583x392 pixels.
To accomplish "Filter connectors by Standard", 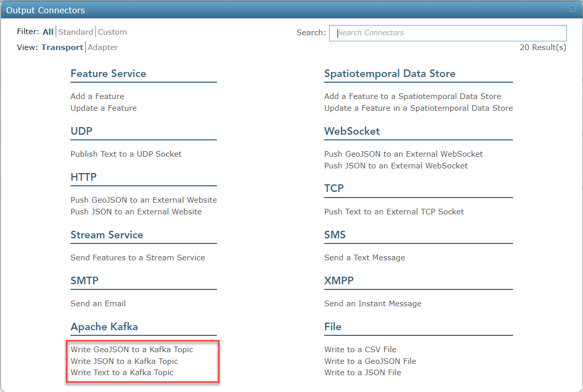I will click(x=76, y=31).
